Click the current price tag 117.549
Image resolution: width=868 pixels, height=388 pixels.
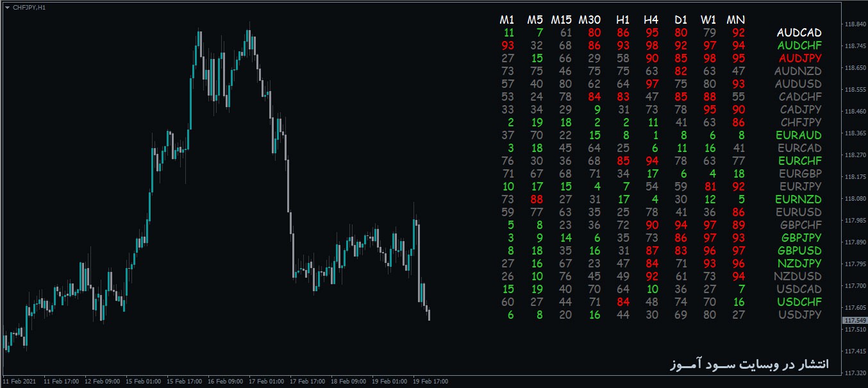point(855,320)
